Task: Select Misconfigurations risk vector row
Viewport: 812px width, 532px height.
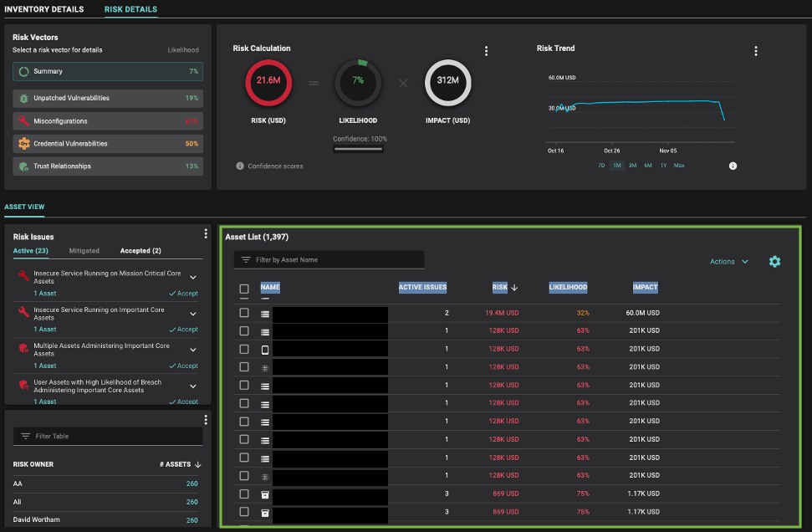Action: (x=108, y=121)
